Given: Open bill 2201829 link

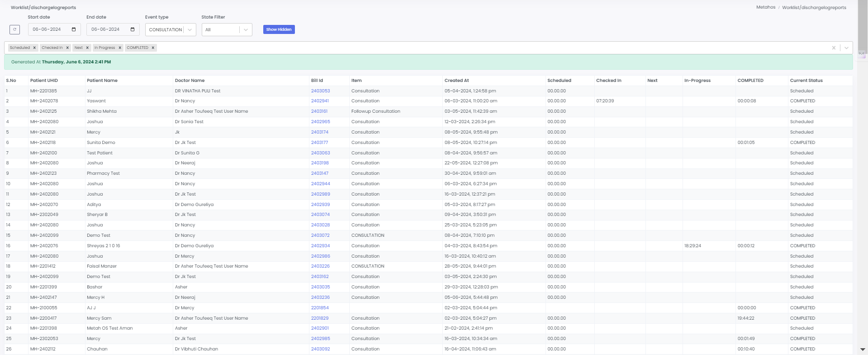Looking at the screenshot, I should tap(320, 318).
